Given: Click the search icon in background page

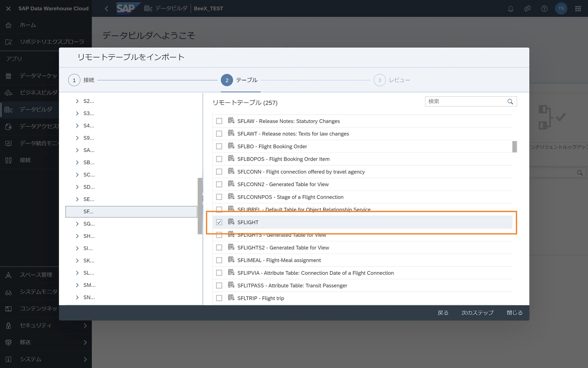Looking at the screenshot, I should (580, 173).
